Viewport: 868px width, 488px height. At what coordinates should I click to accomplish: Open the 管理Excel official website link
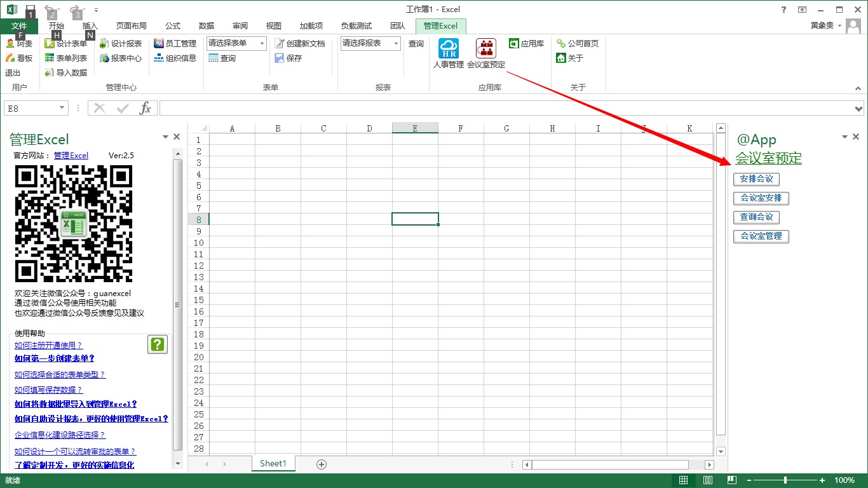(71, 156)
